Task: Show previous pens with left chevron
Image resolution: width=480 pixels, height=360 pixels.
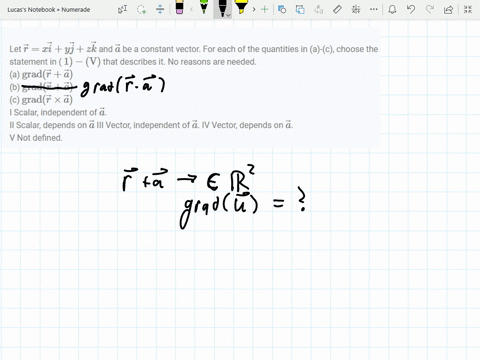Action: 191,9
